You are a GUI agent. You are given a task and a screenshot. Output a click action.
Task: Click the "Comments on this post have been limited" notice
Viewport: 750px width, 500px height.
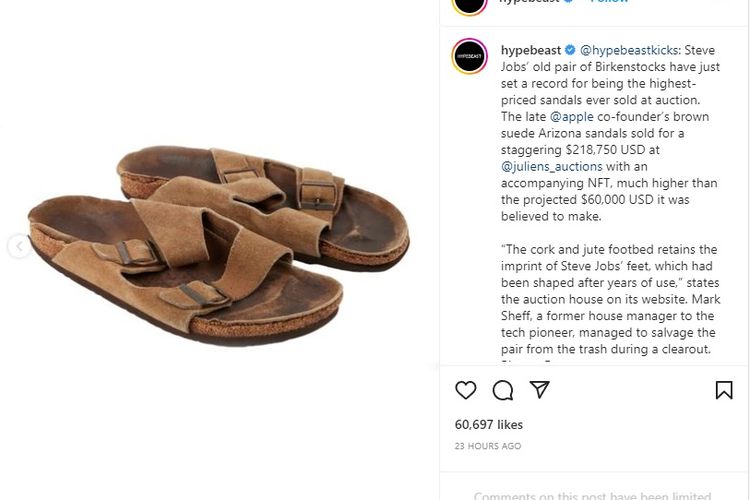592,495
